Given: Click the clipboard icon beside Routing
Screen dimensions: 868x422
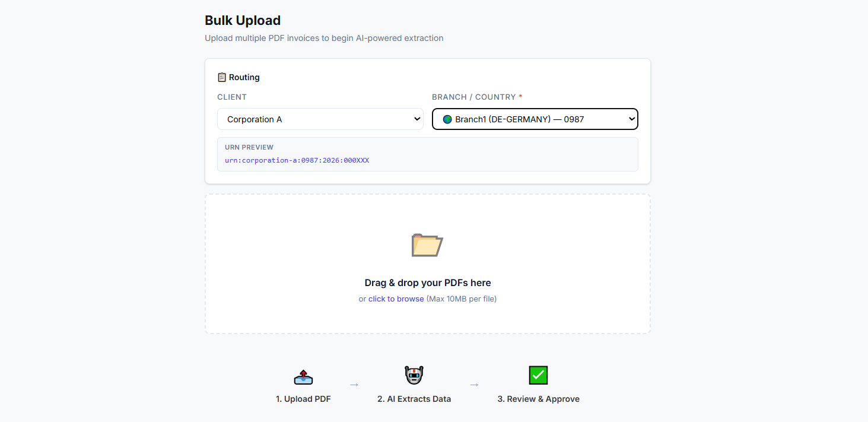Looking at the screenshot, I should click(222, 77).
